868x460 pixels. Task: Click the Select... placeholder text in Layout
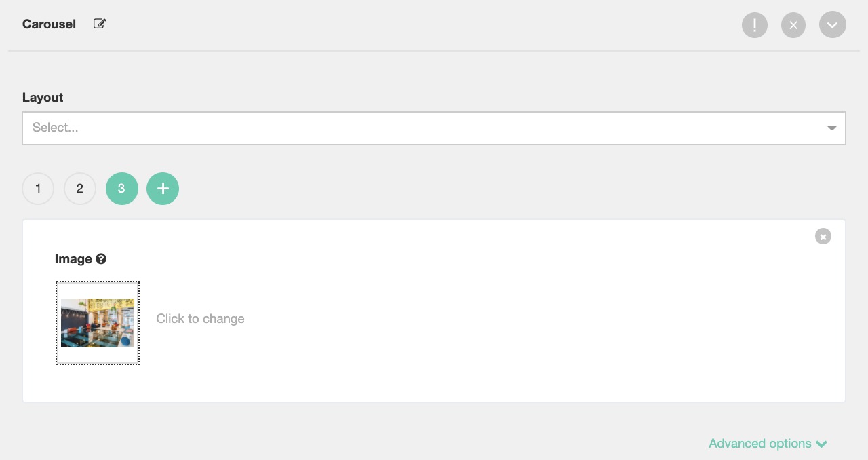56,128
